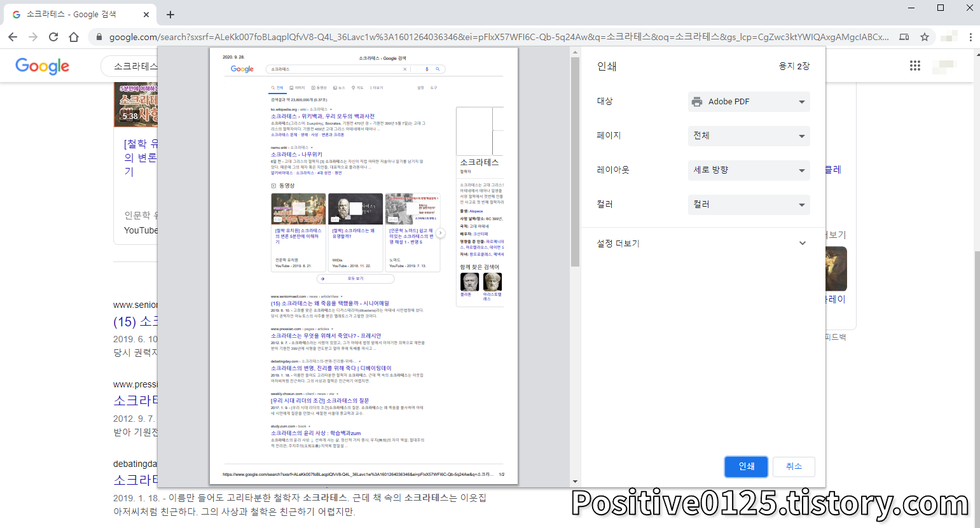Click the print preview scrollbar thumb
This screenshot has height=528, width=980.
click(x=575, y=162)
